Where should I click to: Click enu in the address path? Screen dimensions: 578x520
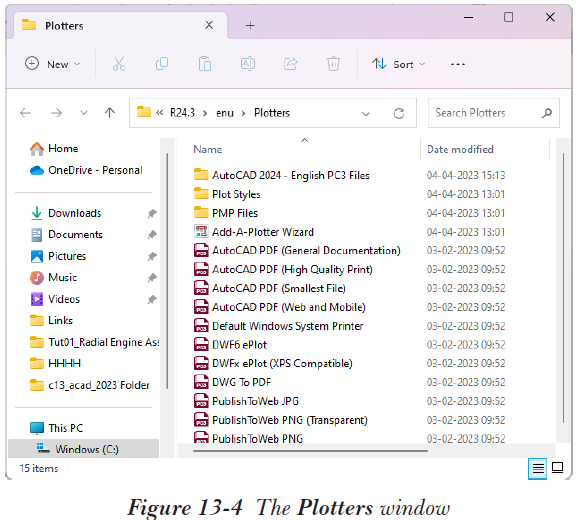(x=225, y=113)
